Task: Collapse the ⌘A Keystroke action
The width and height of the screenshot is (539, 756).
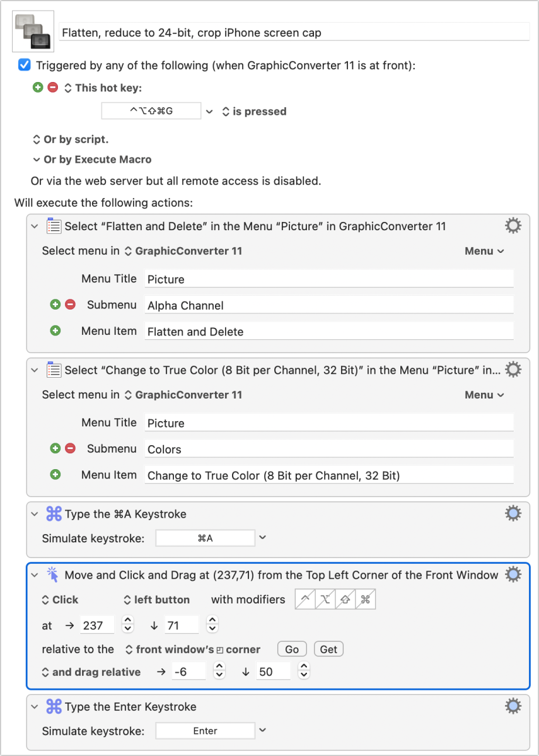Action: [x=35, y=514]
